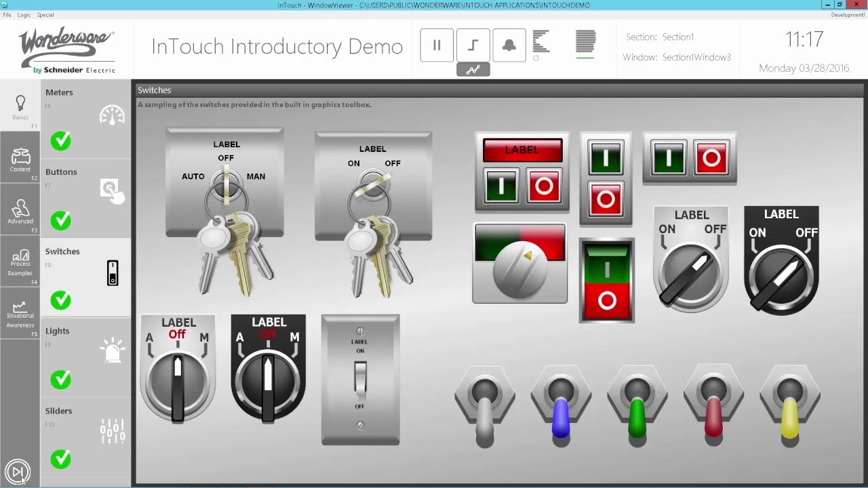
Task: Click the Window: Section1Window3 text
Action: point(677,58)
